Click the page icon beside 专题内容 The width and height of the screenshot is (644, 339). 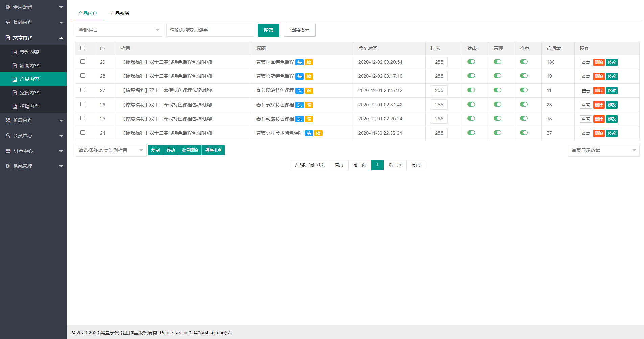tap(15, 52)
